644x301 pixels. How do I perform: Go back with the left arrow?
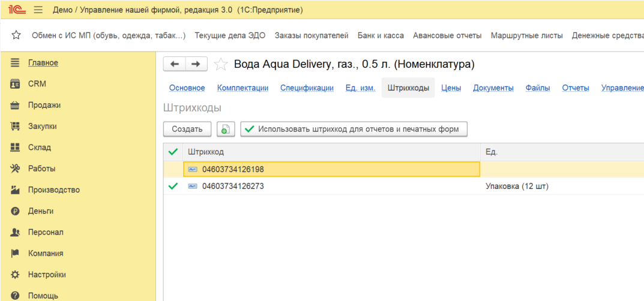[175, 64]
